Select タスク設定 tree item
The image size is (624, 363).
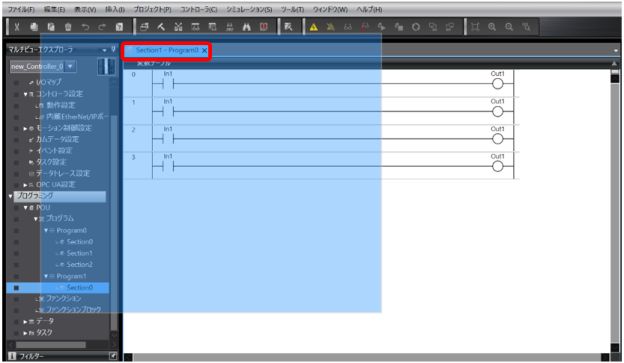(x=51, y=162)
